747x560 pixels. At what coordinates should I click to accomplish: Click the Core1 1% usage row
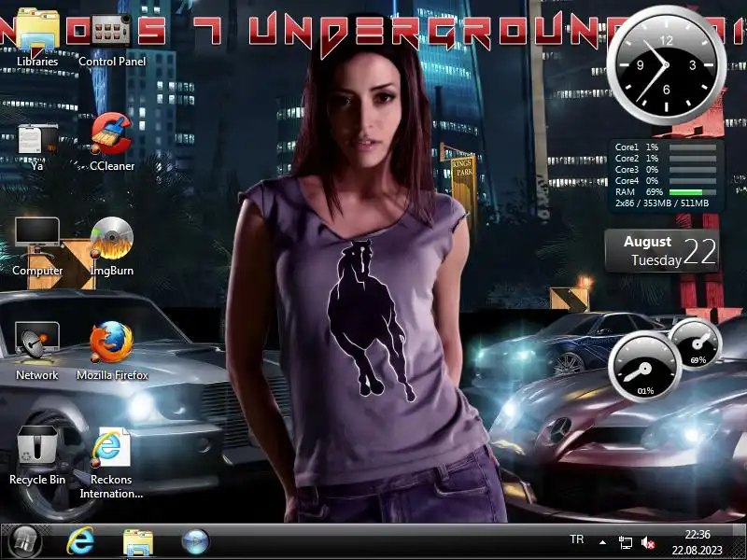[666, 147]
